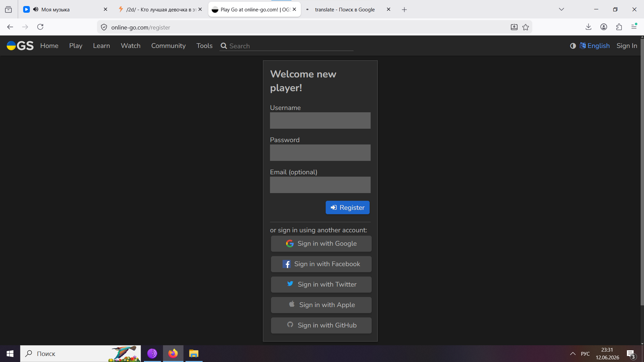Open the Tools menu
644x362 pixels.
pyautogui.click(x=205, y=46)
